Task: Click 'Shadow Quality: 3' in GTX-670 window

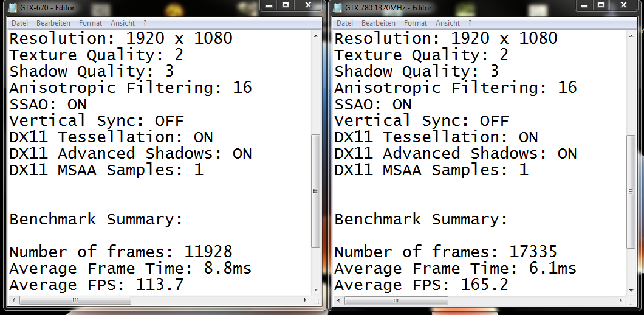Action: tap(92, 72)
